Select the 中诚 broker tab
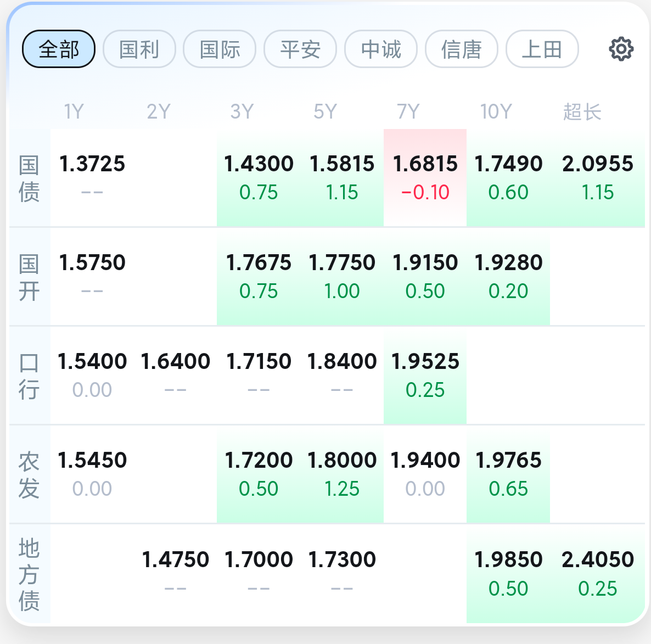 (x=381, y=49)
